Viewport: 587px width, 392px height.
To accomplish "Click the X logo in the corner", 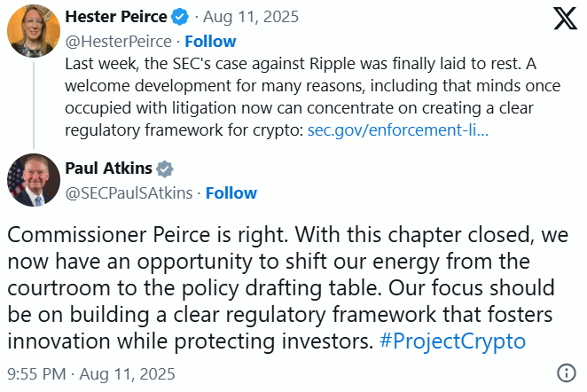I will tap(564, 21).
